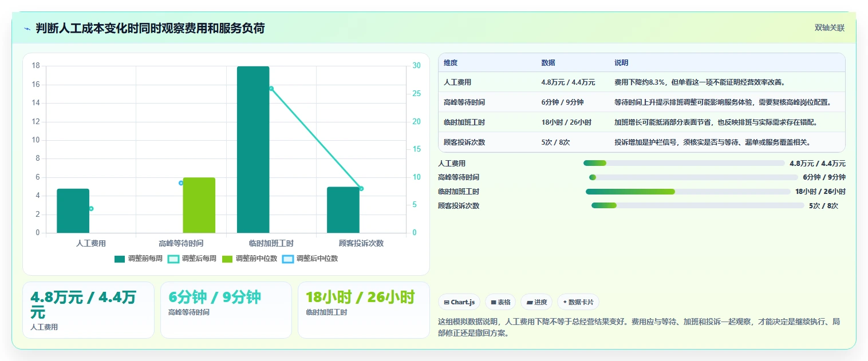Click the 高峰等待时间 x-axis label

[x=181, y=243]
